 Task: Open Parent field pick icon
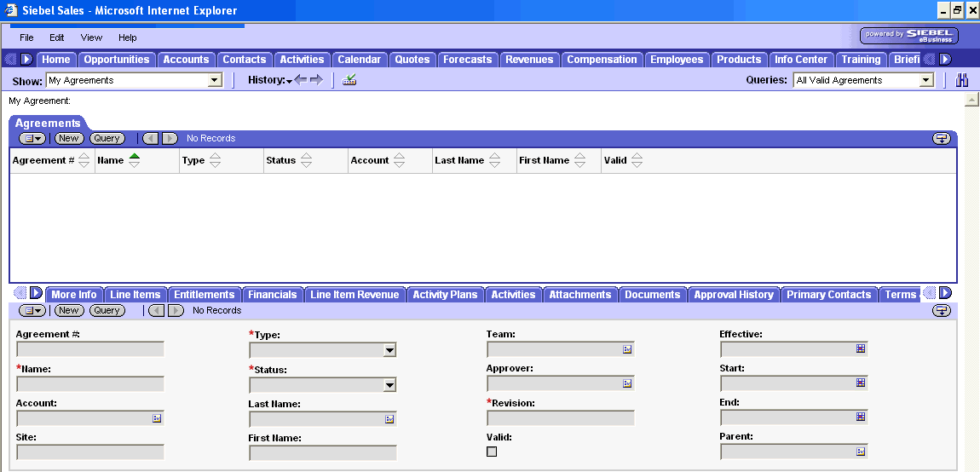pyautogui.click(x=861, y=452)
